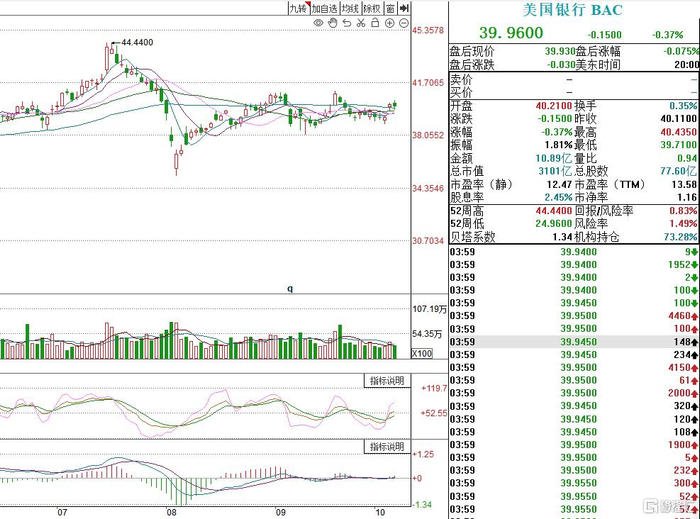The image size is (700, 519).
Task: Click the 窗 window button
Action: pos(391,8)
